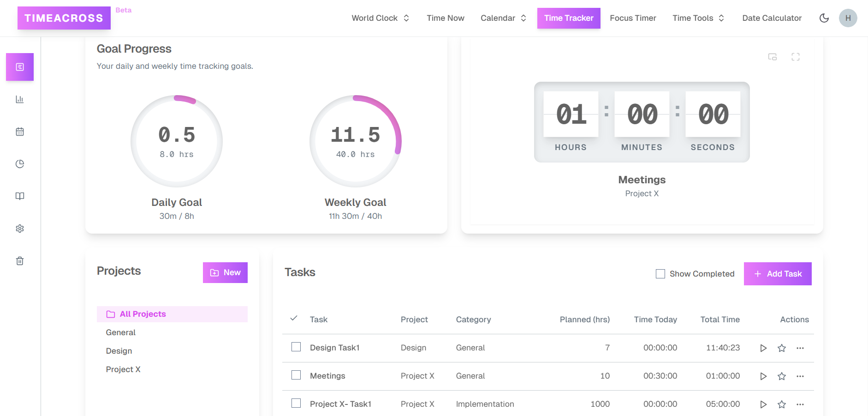Open the calendar sidebar icon

(x=20, y=132)
